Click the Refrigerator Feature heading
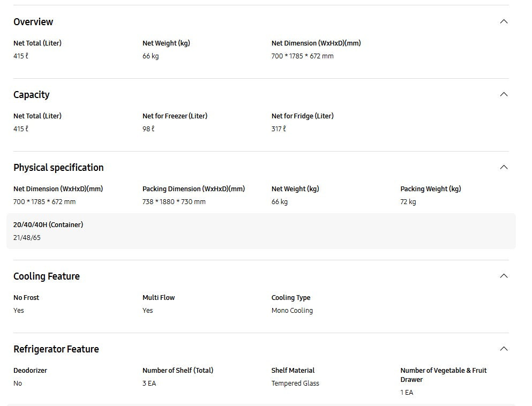 tap(56, 349)
